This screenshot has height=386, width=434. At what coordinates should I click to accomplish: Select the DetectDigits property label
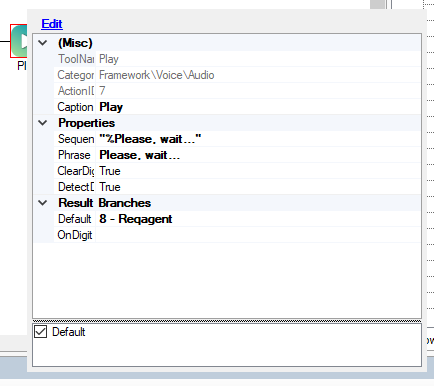(75, 187)
